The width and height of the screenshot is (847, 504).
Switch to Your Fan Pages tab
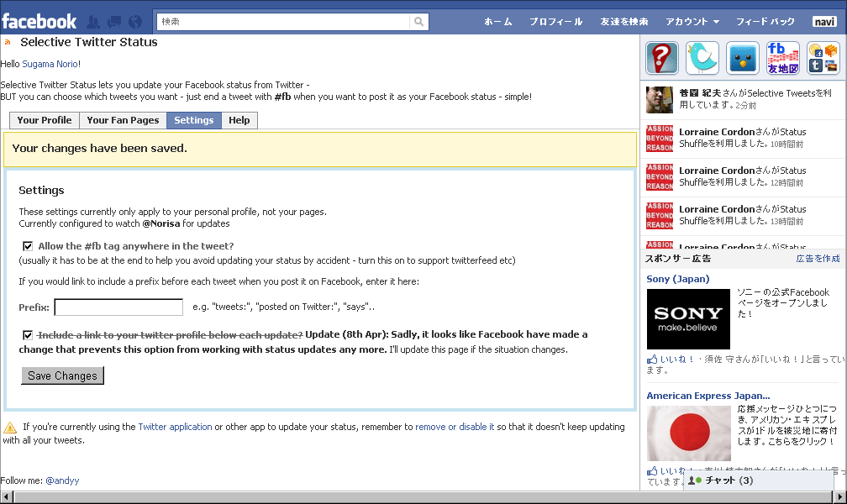point(124,120)
